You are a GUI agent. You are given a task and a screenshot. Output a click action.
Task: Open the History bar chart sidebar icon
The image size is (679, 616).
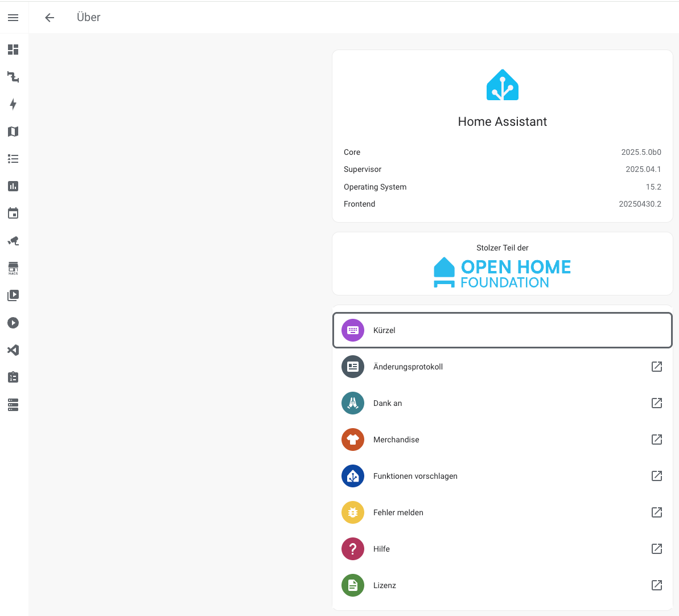pyautogui.click(x=13, y=186)
